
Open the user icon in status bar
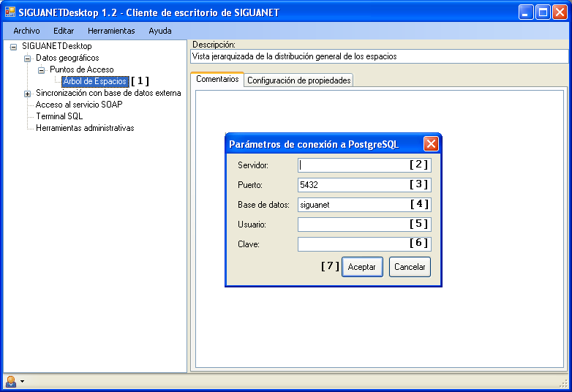[x=11, y=382]
